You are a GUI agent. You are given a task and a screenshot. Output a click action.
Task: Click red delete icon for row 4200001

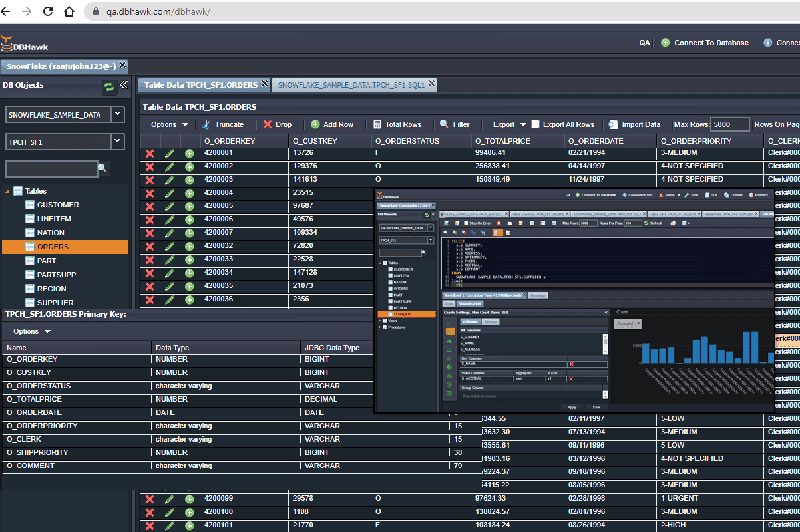pos(150,153)
